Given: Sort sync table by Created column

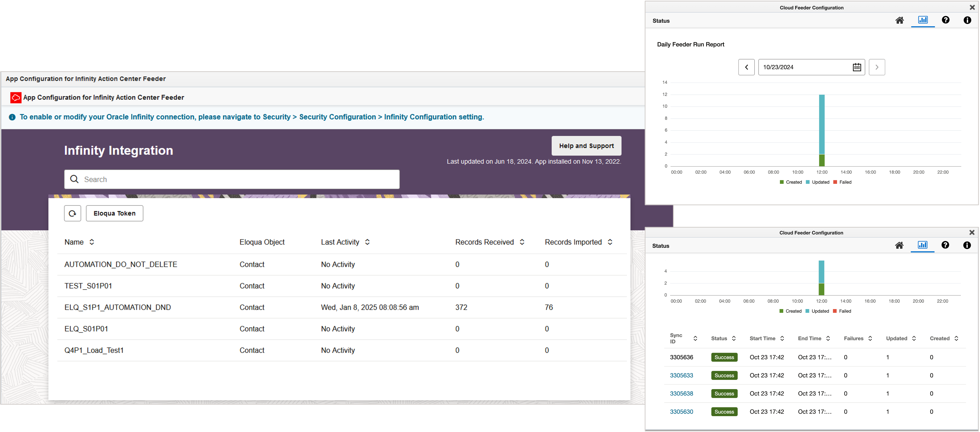Looking at the screenshot, I should click(957, 338).
